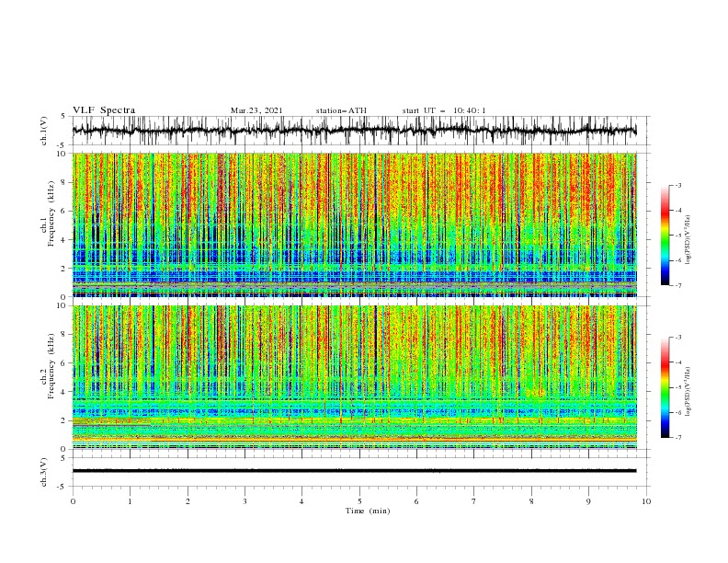Select the date "Mar.23, 2021"

256,110
